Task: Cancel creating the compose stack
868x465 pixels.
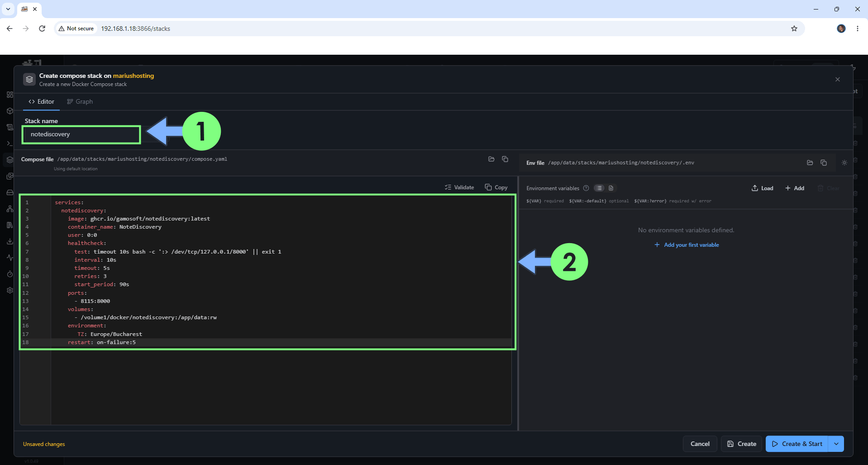Action: coord(700,444)
